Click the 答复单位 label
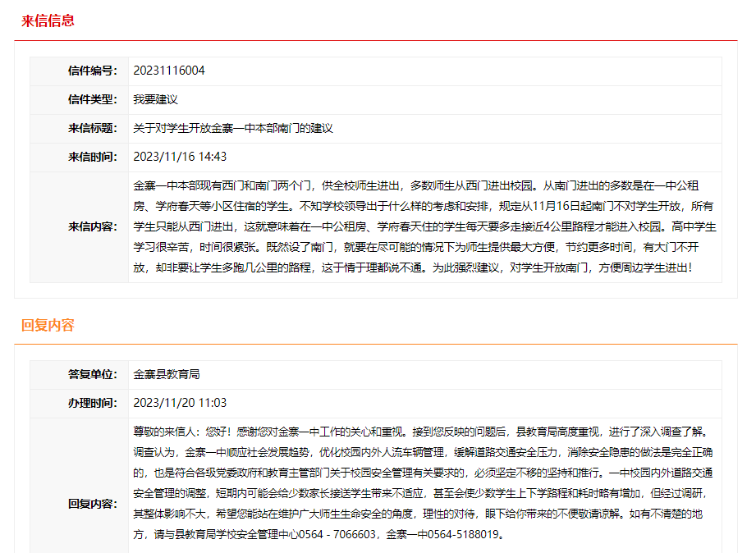Screen dimensions: 756x553 coord(93,375)
